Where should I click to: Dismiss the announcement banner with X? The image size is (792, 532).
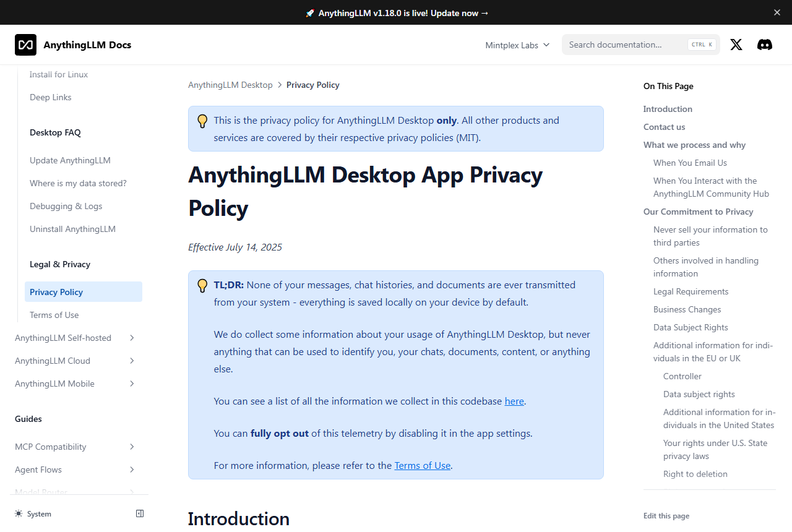coord(777,12)
